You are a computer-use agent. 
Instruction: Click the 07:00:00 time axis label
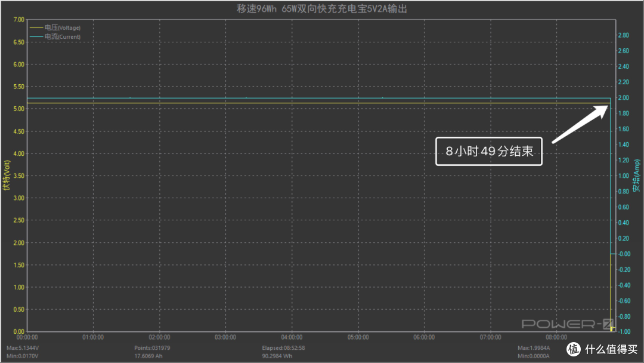click(x=490, y=337)
